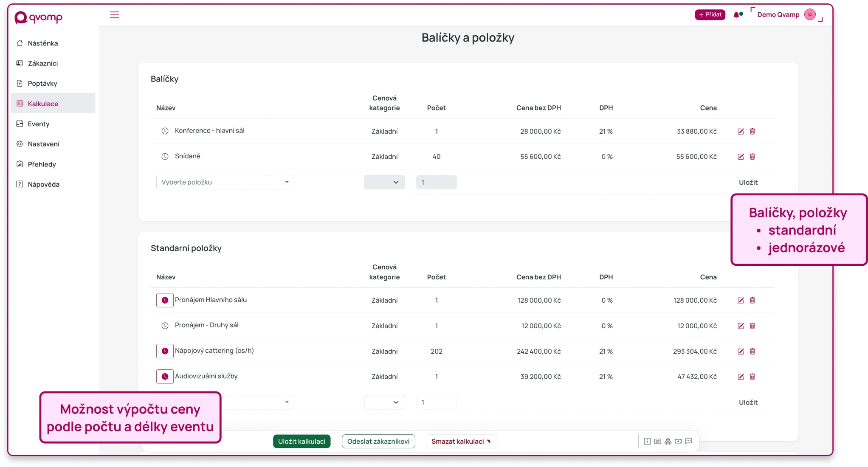Click the Demo Qvamp user name
The width and height of the screenshot is (868, 467).
tap(778, 15)
